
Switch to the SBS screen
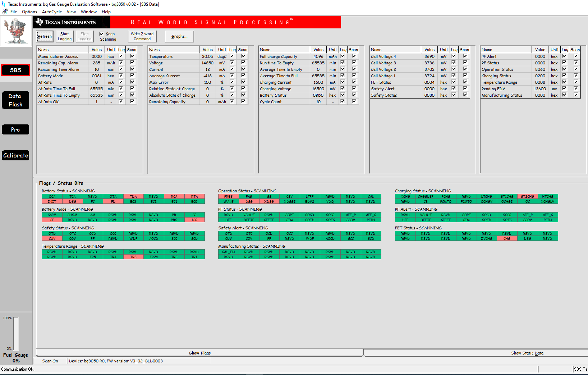[15, 70]
